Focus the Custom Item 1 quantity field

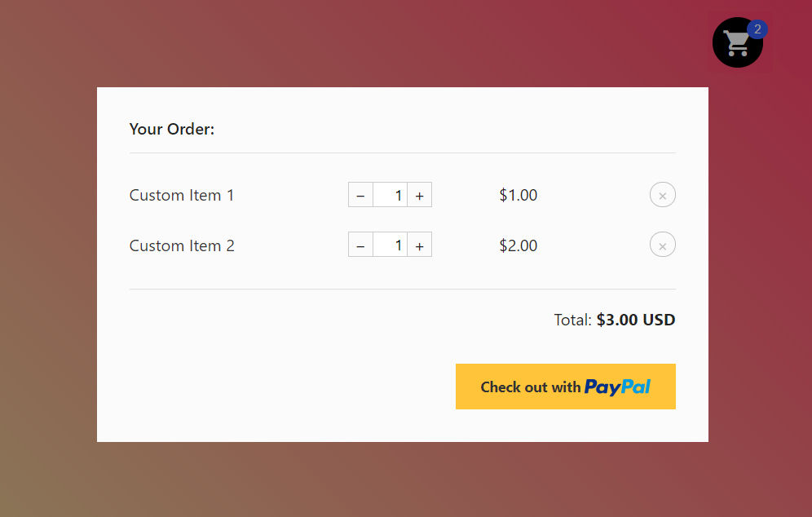390,196
